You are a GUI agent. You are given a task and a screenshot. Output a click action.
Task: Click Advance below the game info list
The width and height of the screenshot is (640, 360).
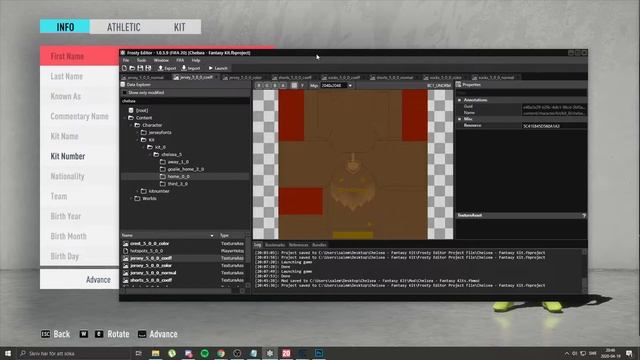pyautogui.click(x=98, y=280)
